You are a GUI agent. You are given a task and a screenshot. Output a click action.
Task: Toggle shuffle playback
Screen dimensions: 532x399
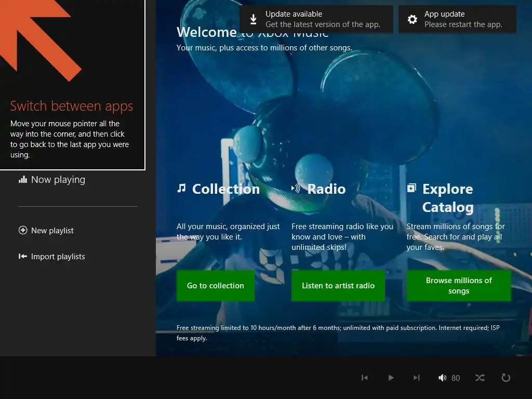[480, 378]
